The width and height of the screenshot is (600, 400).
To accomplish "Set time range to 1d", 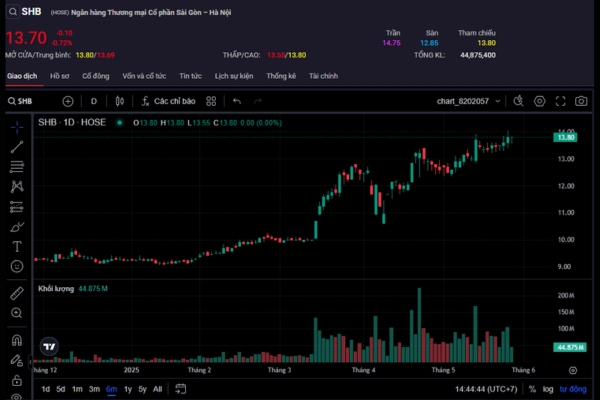I will tap(46, 389).
